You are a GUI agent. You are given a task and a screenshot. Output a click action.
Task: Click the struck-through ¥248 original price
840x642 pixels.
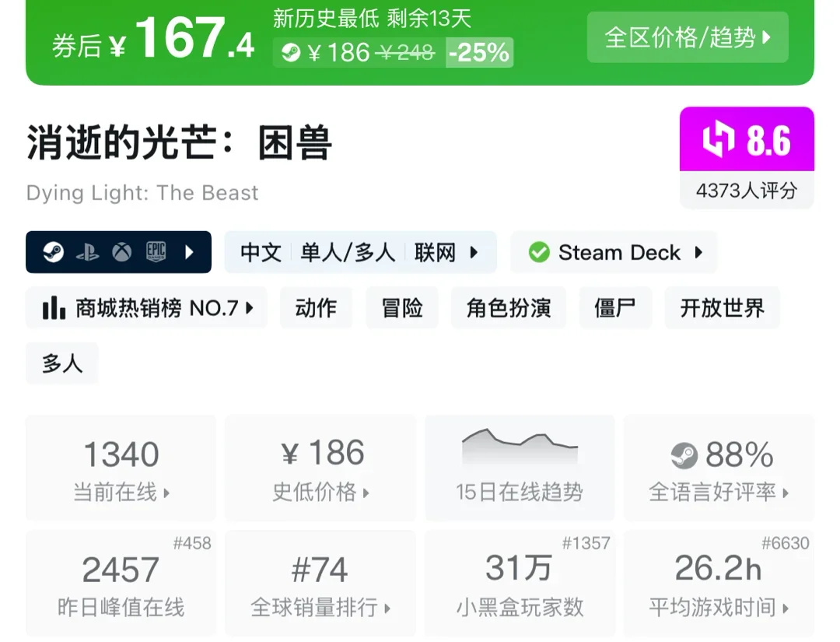404,52
